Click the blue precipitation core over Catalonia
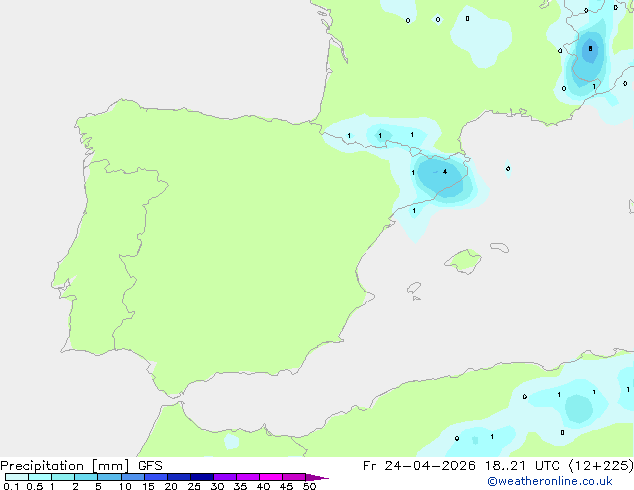This screenshot has width=634, height=490. click(442, 177)
